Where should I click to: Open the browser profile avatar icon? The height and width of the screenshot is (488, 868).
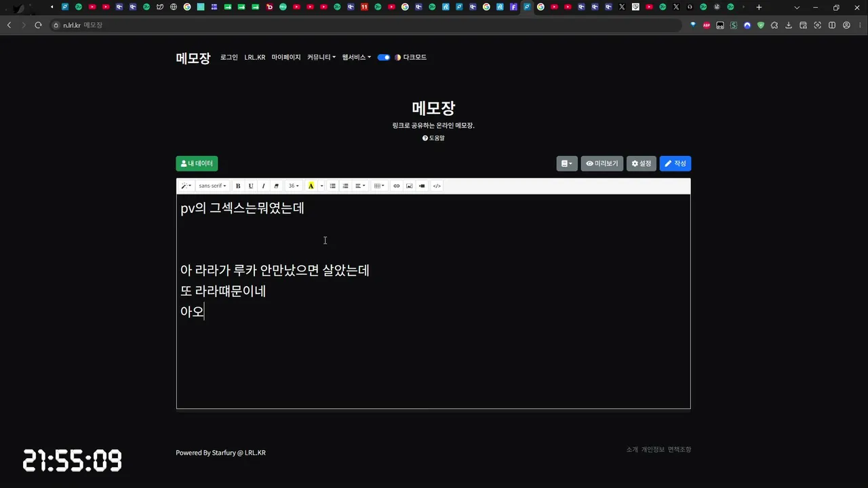coord(846,25)
